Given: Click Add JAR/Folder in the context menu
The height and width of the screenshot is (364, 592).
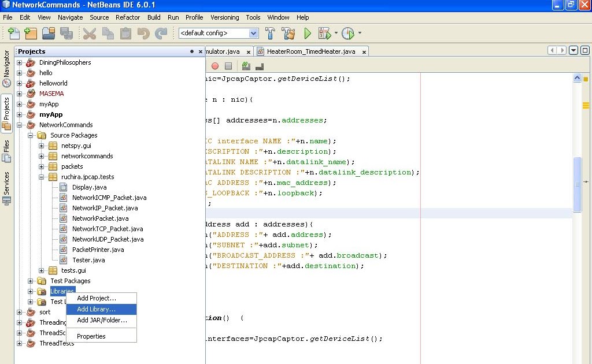Looking at the screenshot, I should pyautogui.click(x=101, y=320).
